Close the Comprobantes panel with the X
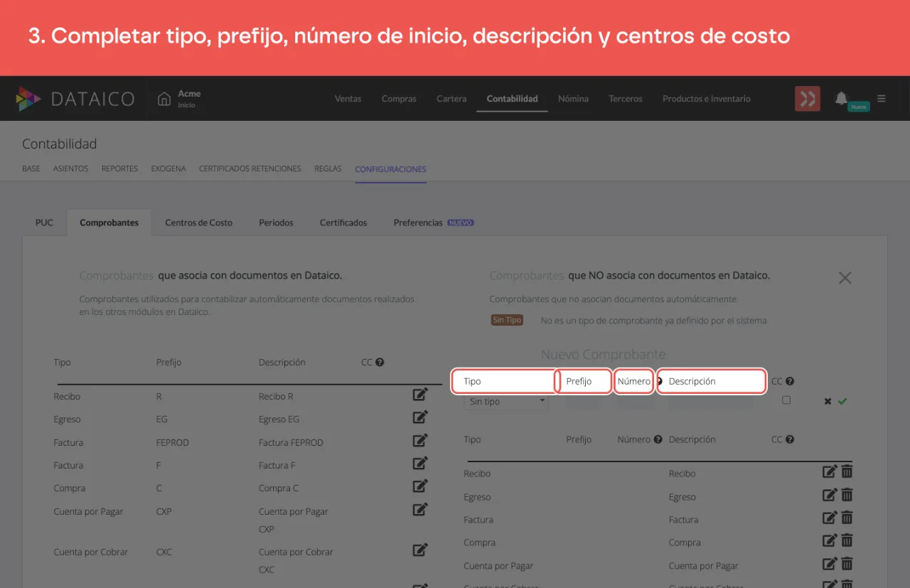 coord(845,278)
